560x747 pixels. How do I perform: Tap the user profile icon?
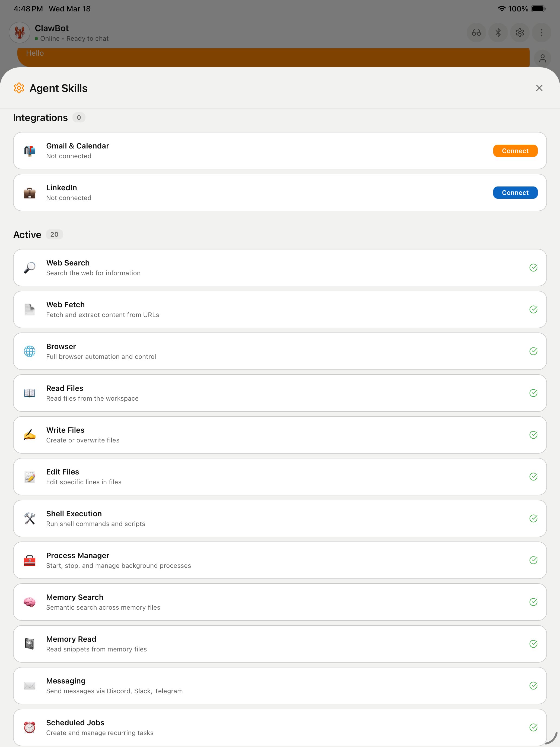[542, 58]
